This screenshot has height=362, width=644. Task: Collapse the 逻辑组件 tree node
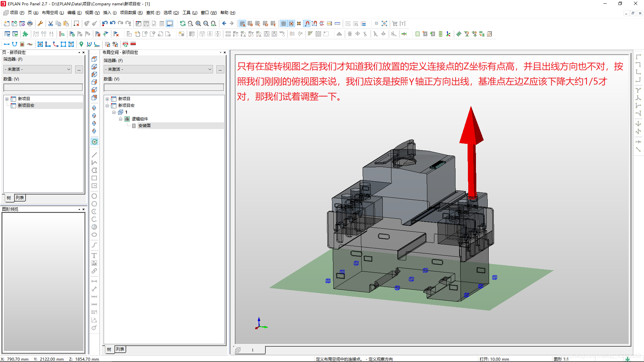(121, 119)
